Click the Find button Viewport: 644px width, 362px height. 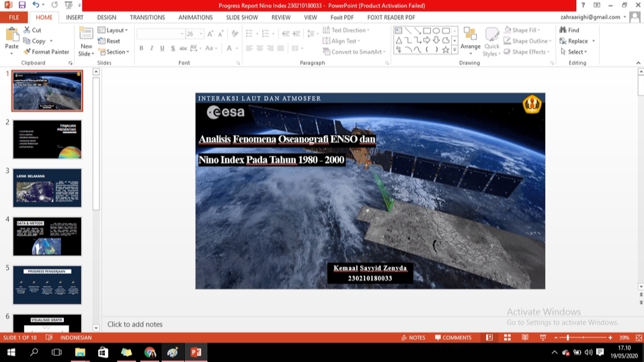coord(569,30)
